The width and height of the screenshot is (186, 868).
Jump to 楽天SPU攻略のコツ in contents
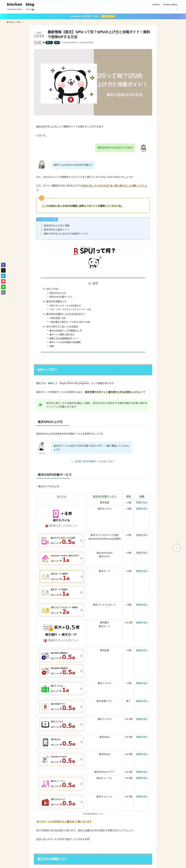(56, 302)
